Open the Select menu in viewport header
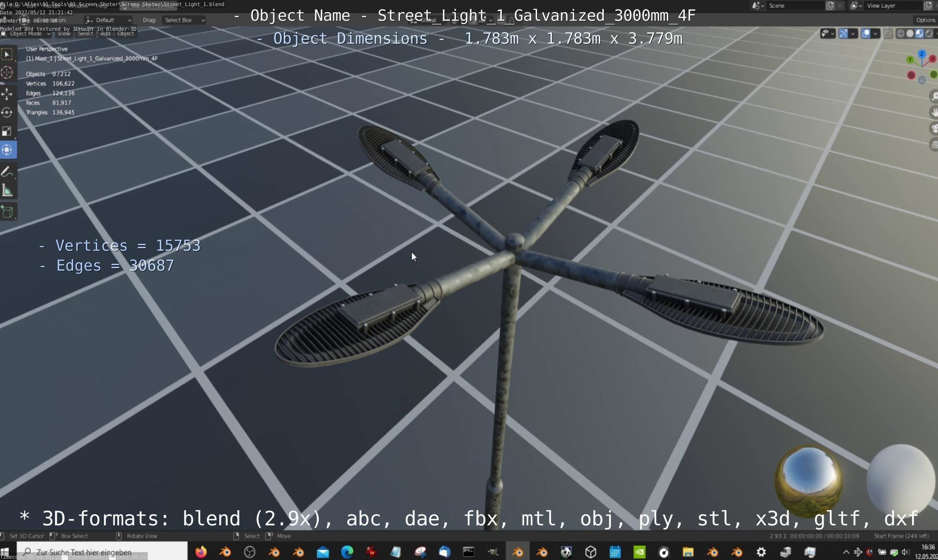Image resolution: width=938 pixels, height=560 pixels. (x=85, y=33)
